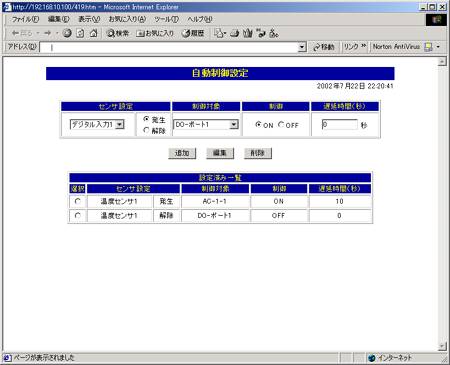Click the 温度センサ1 cell in 解除 row
The height and width of the screenshot is (365, 450).
119,216
